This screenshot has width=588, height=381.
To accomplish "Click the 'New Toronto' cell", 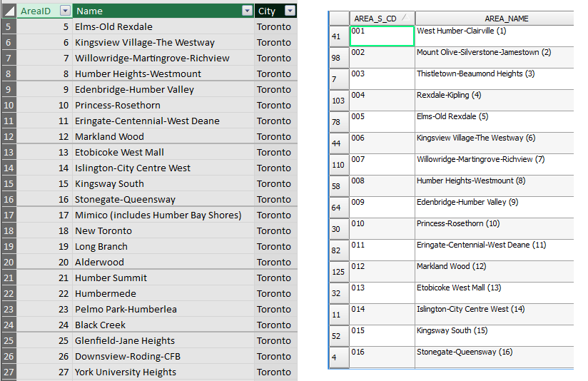I will click(x=163, y=231).
